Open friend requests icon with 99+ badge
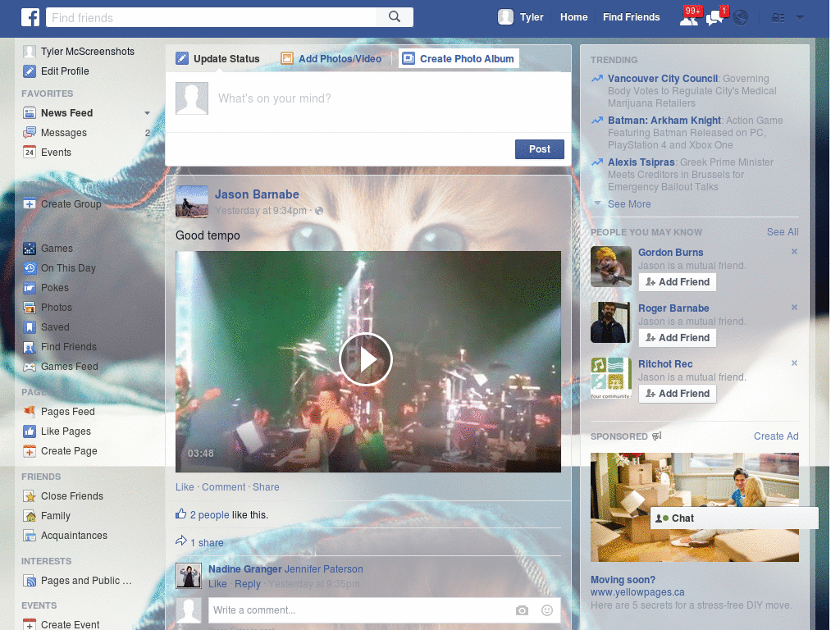840x630 pixels. 689,18
